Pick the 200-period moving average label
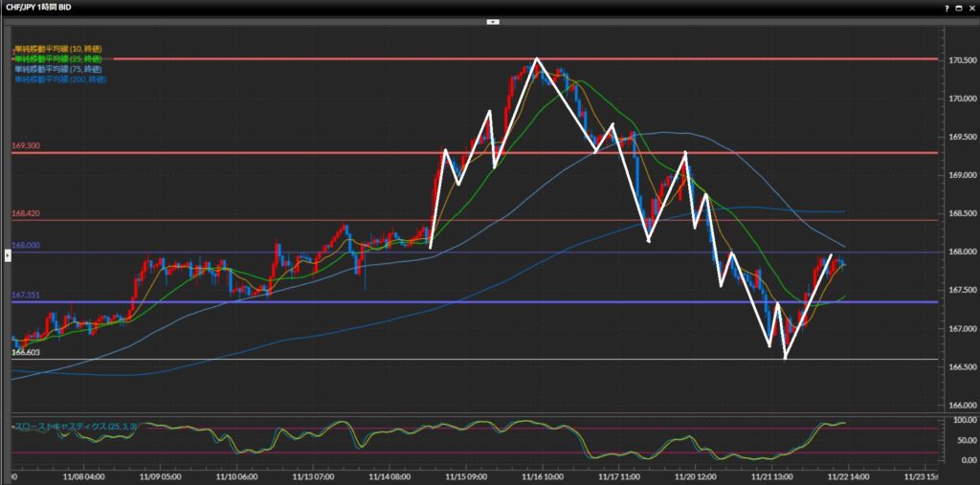980x485 pixels. (x=59, y=79)
